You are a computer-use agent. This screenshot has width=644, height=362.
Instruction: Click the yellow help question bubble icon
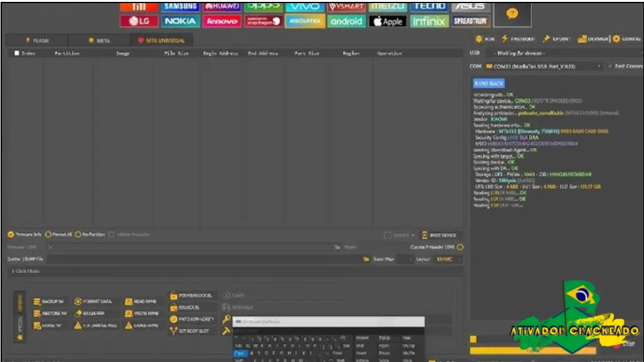tap(512, 14)
